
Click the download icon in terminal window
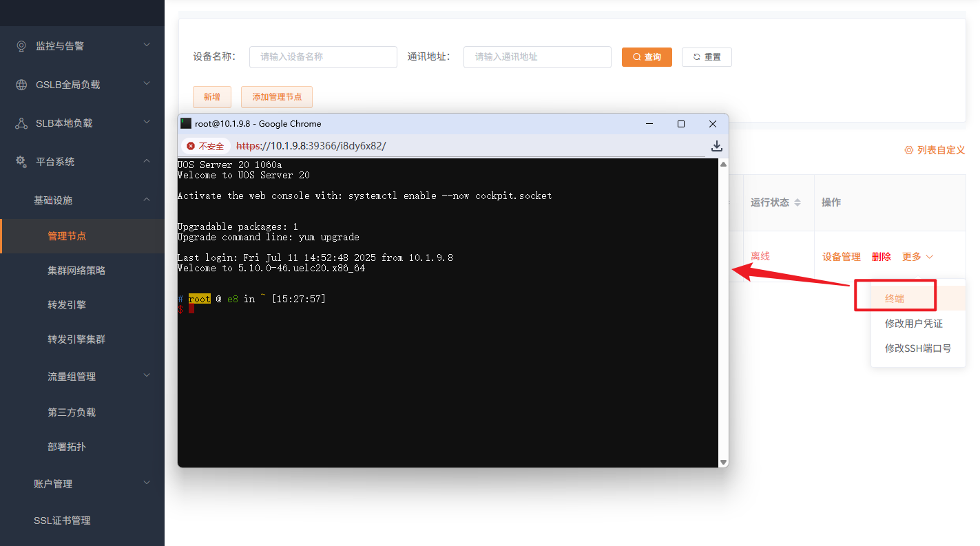click(x=716, y=146)
